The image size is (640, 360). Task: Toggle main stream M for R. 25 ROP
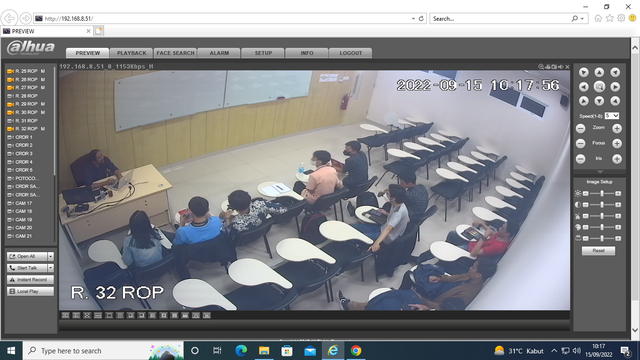coord(43,71)
